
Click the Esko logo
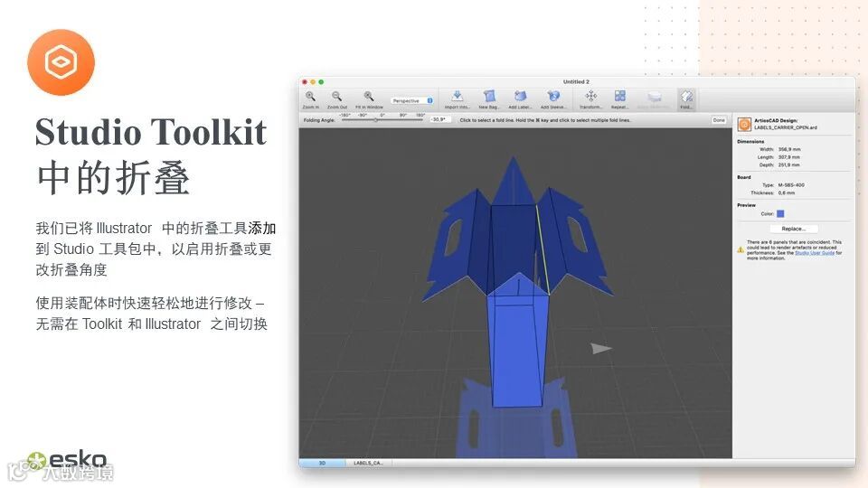tap(68, 460)
